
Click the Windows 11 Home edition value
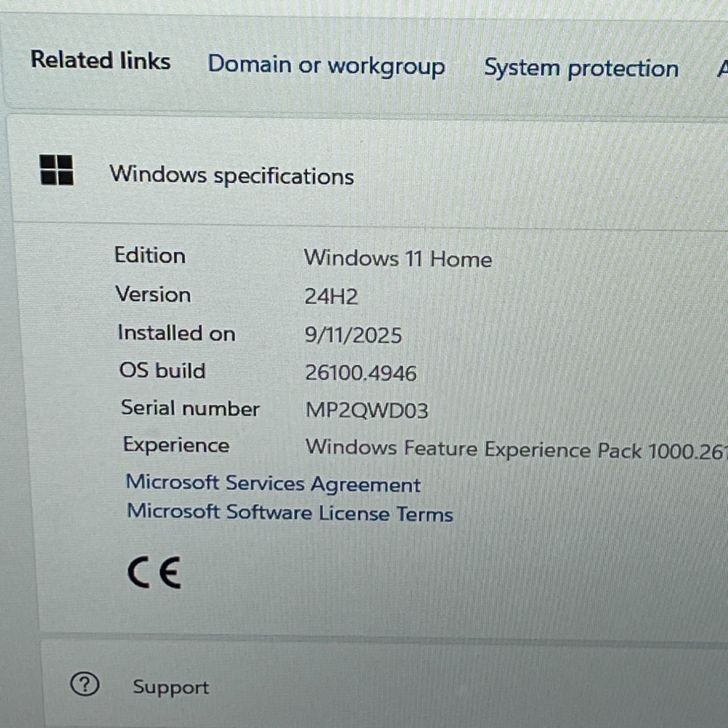[x=398, y=258]
